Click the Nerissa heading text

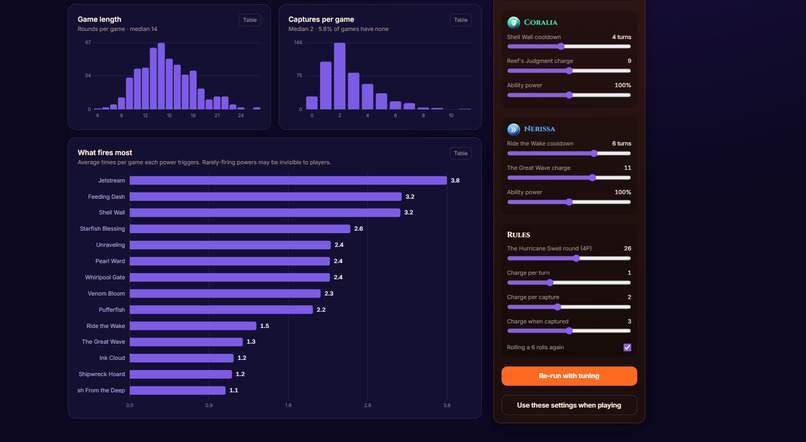click(x=539, y=129)
